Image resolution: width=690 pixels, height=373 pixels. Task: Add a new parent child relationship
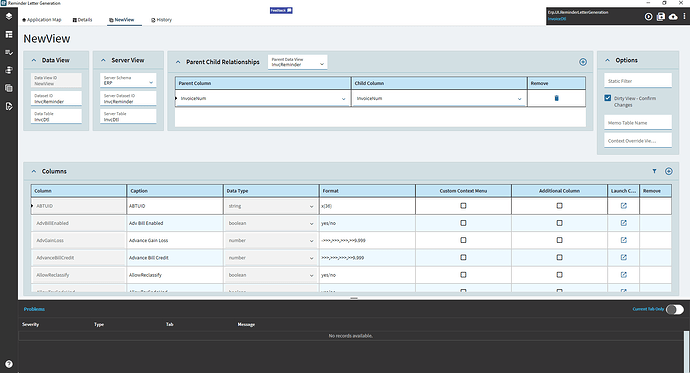pyautogui.click(x=583, y=62)
